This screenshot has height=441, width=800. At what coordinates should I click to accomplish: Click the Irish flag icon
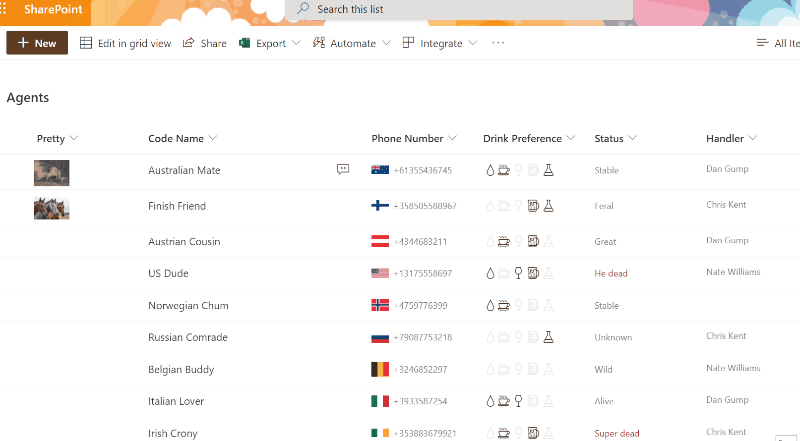(380, 433)
